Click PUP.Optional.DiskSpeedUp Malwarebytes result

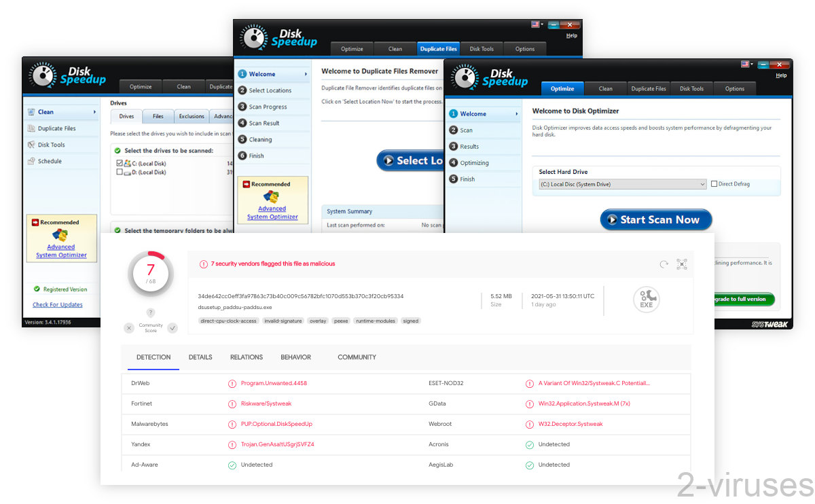click(x=276, y=424)
